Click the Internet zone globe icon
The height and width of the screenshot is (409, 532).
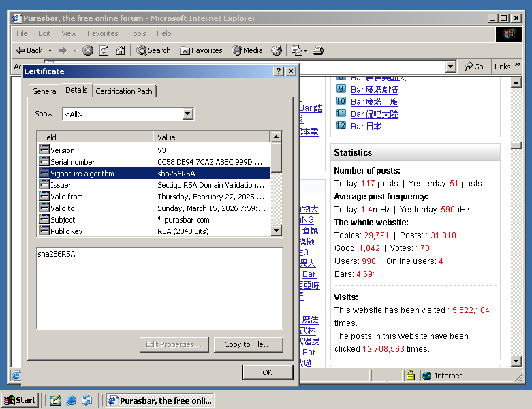click(x=427, y=376)
